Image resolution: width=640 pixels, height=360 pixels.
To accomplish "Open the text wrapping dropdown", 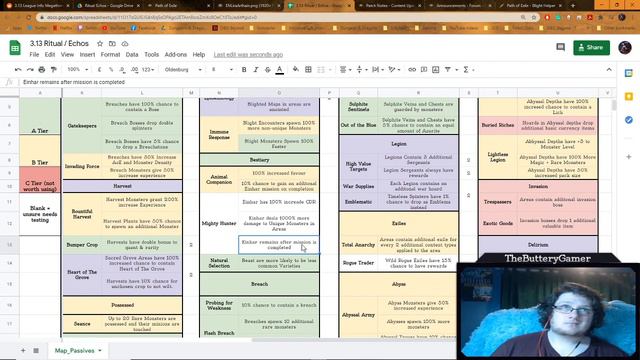I will click(378, 70).
